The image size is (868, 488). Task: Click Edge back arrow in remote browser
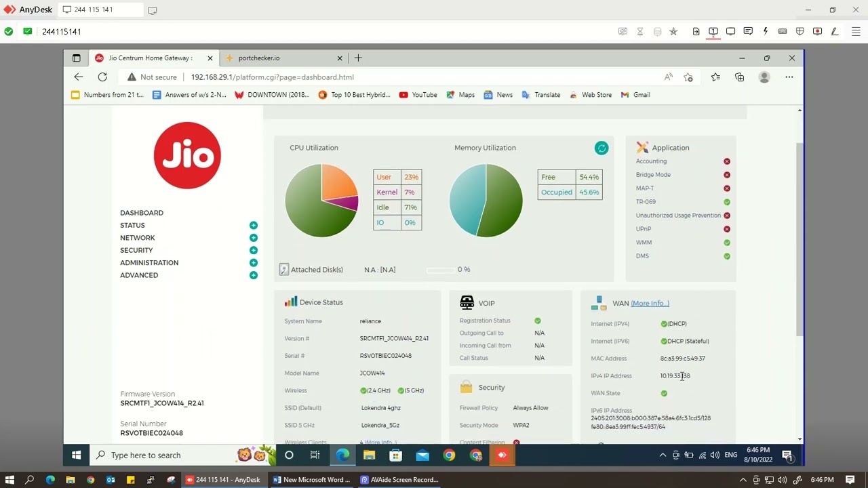click(79, 77)
